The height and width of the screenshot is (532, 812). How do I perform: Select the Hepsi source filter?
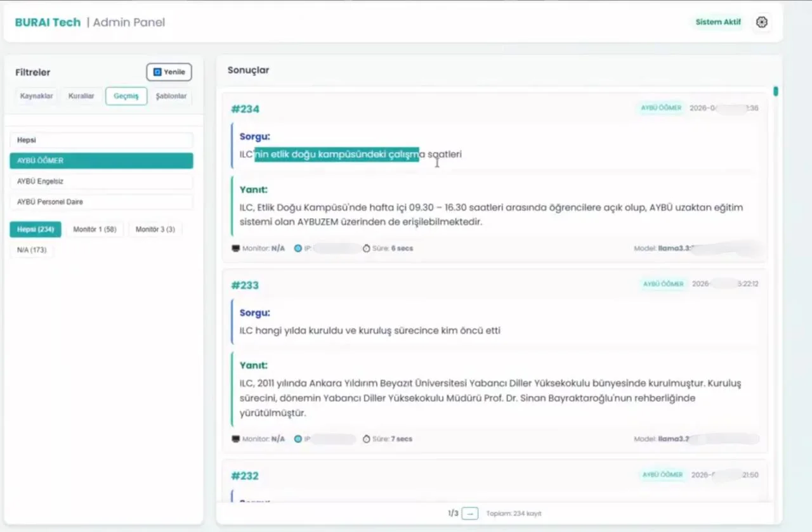click(101, 140)
